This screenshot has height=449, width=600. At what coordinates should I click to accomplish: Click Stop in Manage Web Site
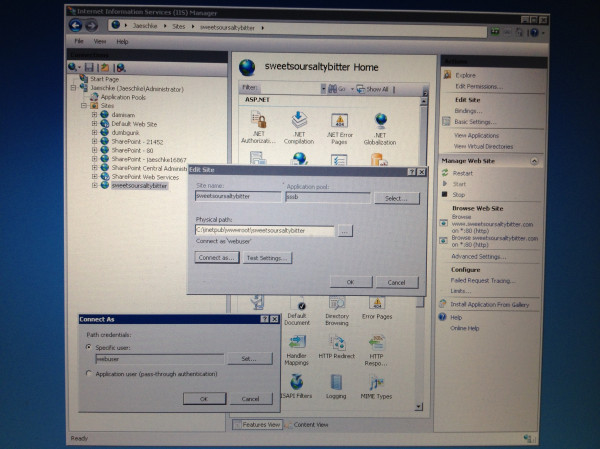click(x=458, y=195)
